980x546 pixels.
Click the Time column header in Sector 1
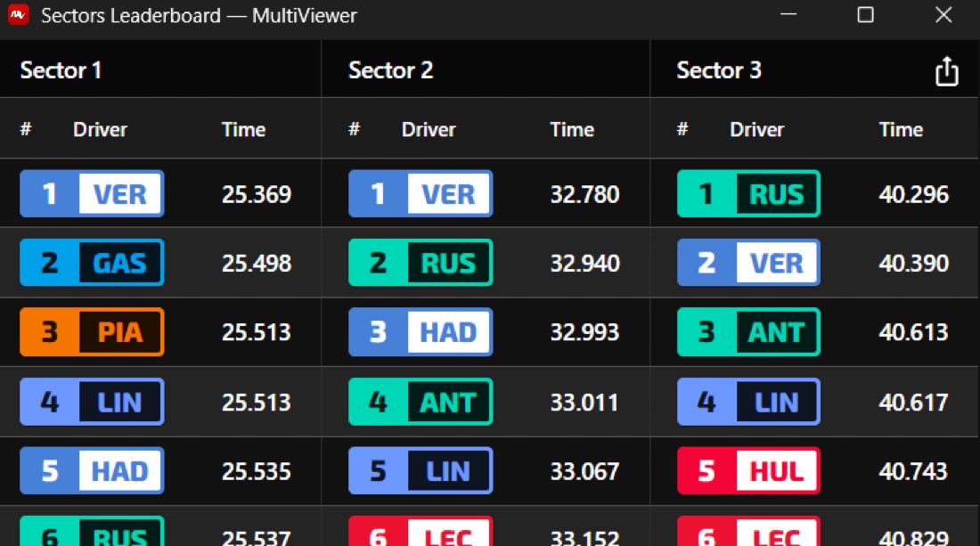click(x=244, y=129)
